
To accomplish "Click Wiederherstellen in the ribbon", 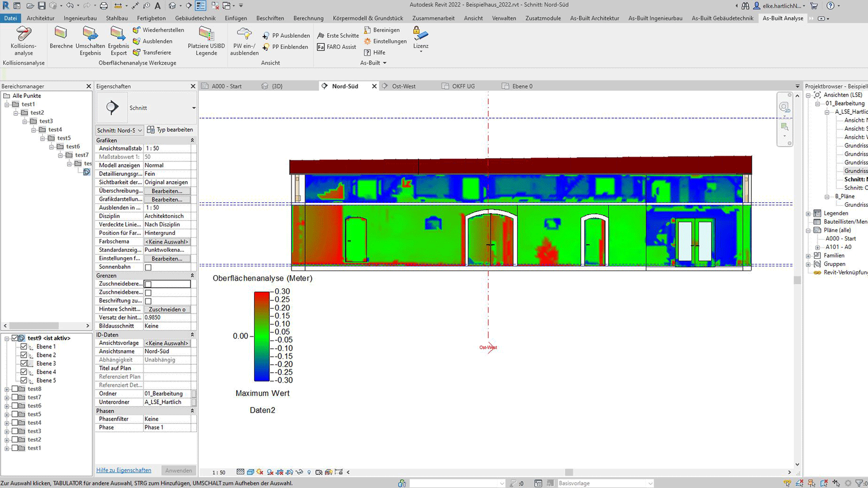I will pyautogui.click(x=158, y=30).
